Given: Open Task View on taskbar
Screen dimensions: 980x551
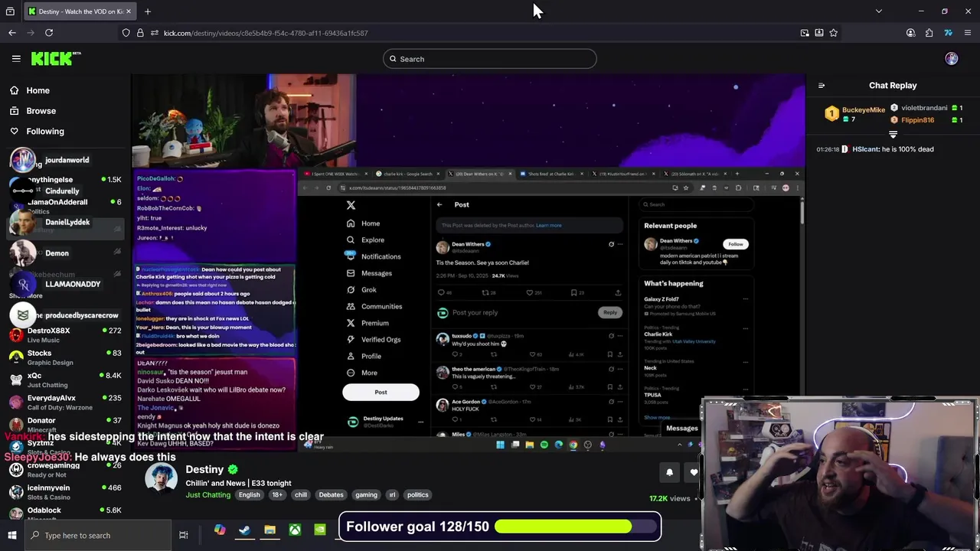Looking at the screenshot, I should coord(184,535).
